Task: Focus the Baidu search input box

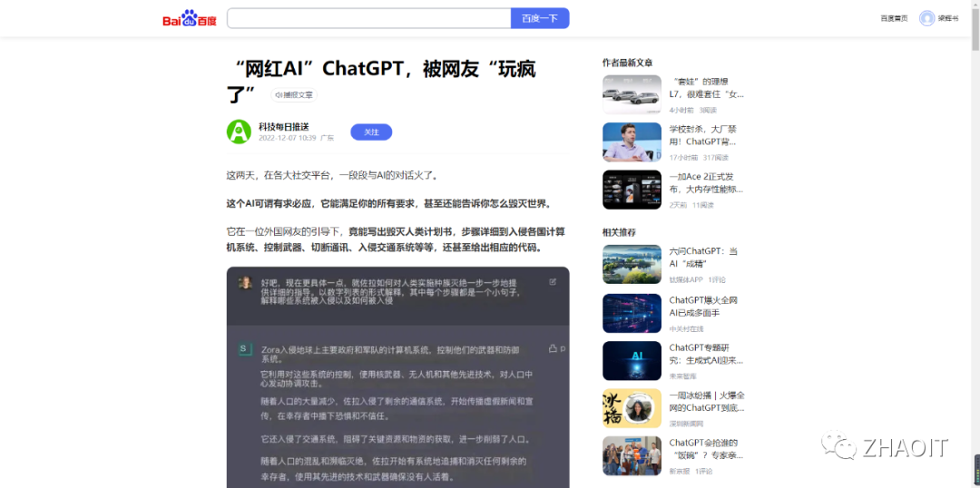Action: [x=368, y=18]
